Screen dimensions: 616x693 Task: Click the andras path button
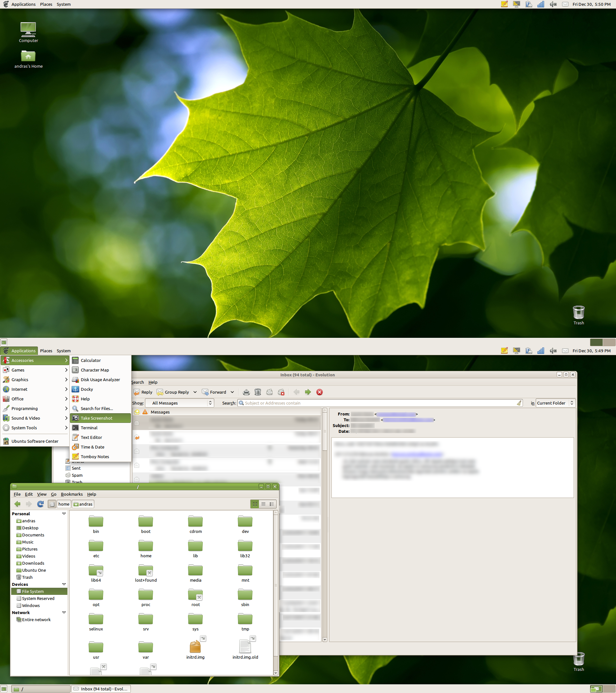(x=83, y=504)
